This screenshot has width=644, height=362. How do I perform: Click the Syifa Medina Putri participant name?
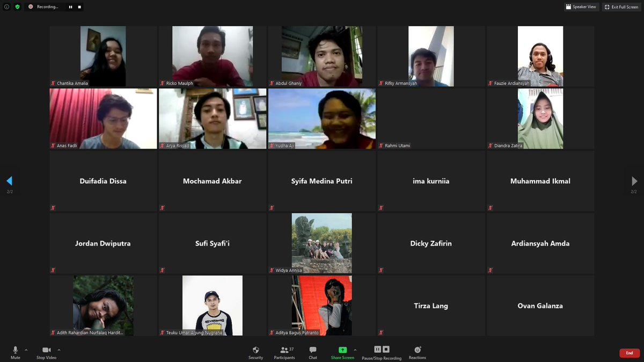point(322,181)
